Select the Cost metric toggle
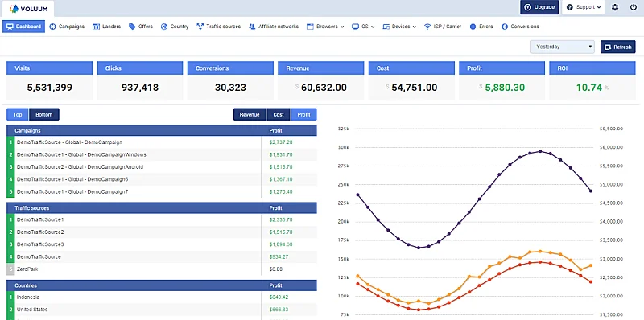This screenshot has height=320, width=644. (279, 114)
